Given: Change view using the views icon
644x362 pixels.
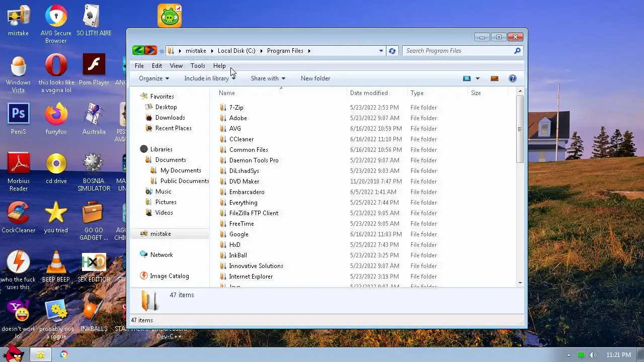Looking at the screenshot, I should coord(467,78).
